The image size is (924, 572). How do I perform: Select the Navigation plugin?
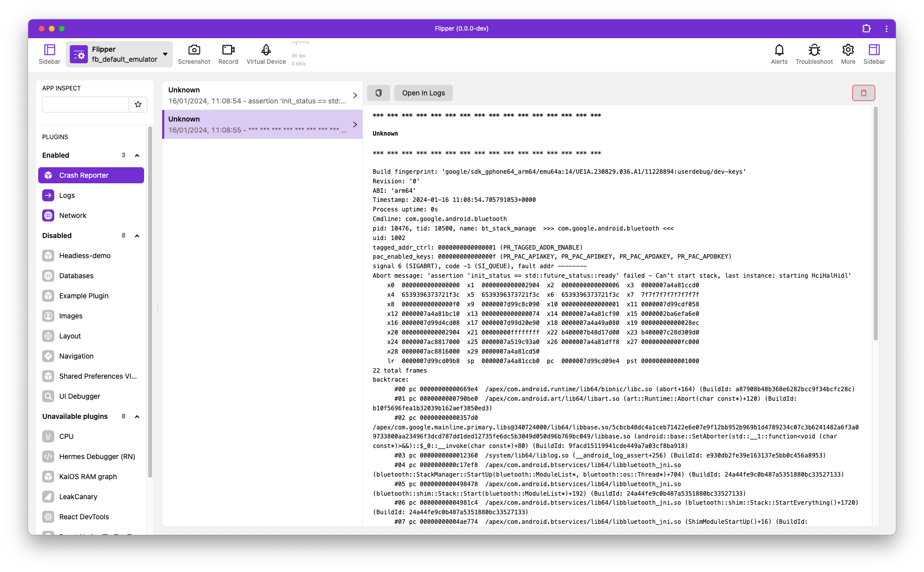click(x=91, y=356)
